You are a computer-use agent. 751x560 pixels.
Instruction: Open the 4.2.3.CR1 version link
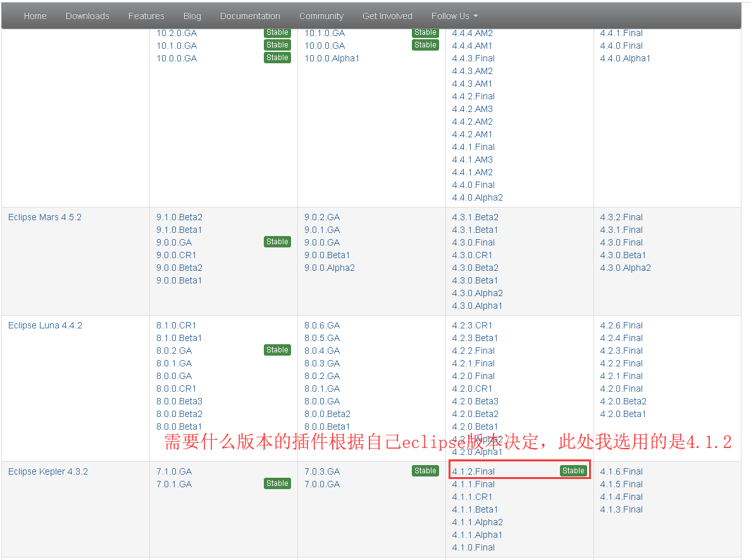(472, 325)
